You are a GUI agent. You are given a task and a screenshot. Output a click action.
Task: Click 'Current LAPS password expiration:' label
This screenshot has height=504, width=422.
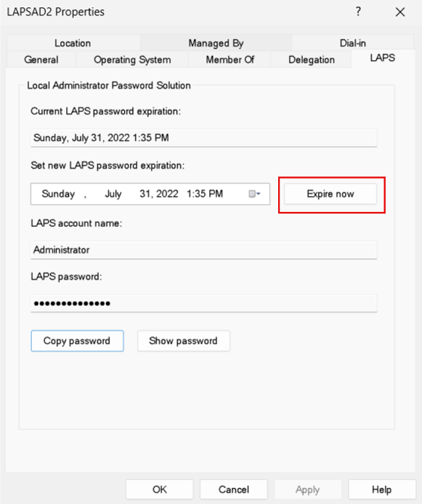pyautogui.click(x=106, y=111)
